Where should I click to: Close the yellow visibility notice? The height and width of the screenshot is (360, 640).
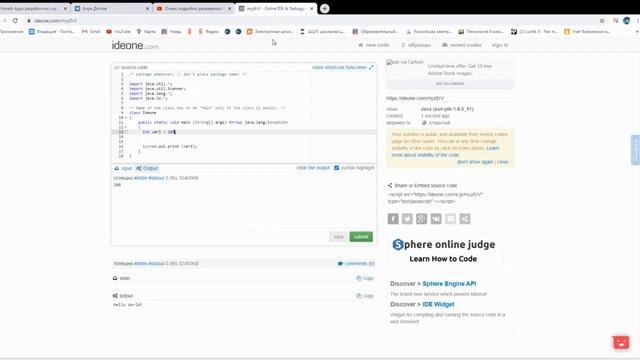tap(502, 162)
